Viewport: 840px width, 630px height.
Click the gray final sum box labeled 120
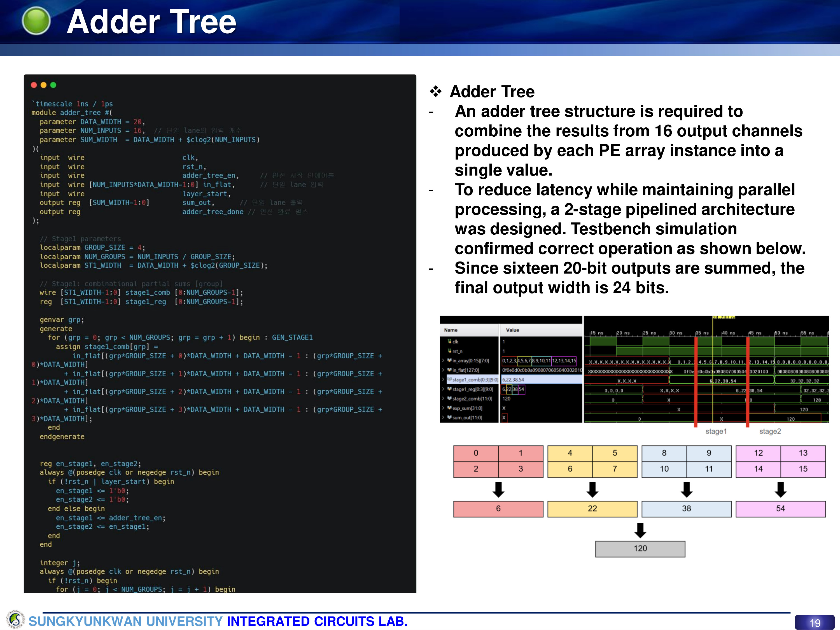[x=640, y=549]
